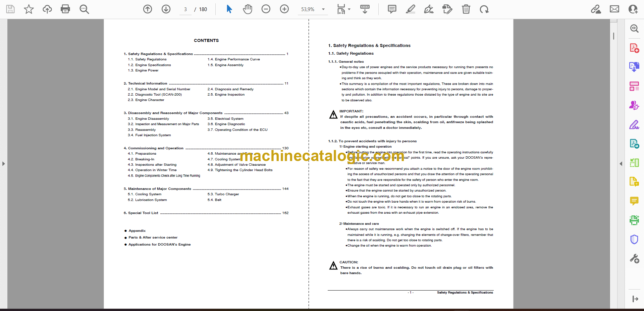Click '1.4. Engine Performance Curve' entry
This screenshot has width=644, height=311.
coord(233,59)
